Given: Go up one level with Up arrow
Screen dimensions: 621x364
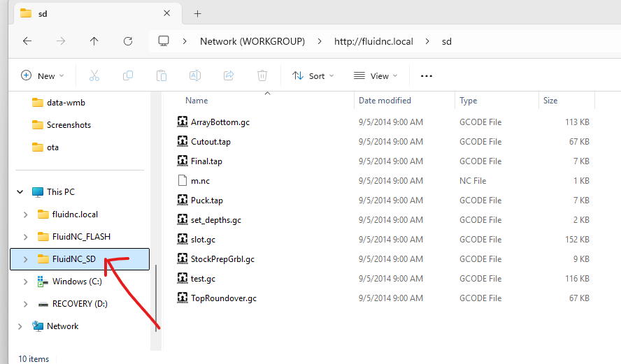Looking at the screenshot, I should (x=94, y=41).
